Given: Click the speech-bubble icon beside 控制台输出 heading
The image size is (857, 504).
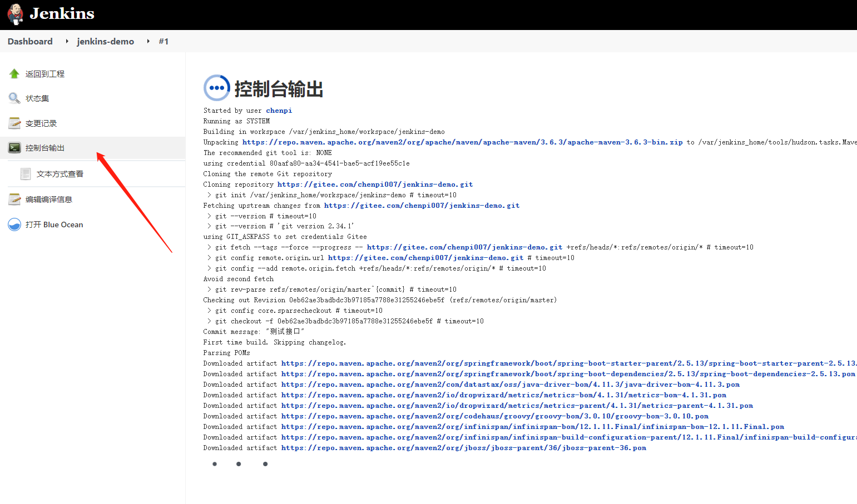Looking at the screenshot, I should pyautogui.click(x=216, y=87).
